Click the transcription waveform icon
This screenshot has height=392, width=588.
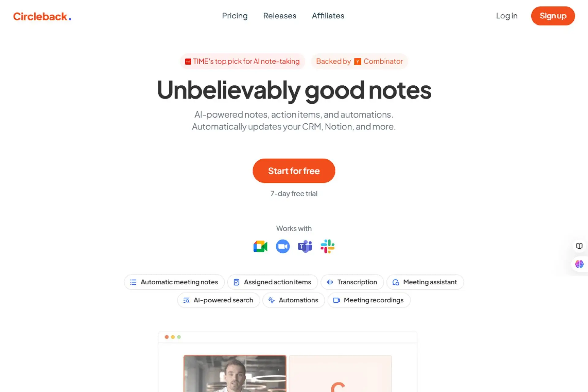point(330,282)
